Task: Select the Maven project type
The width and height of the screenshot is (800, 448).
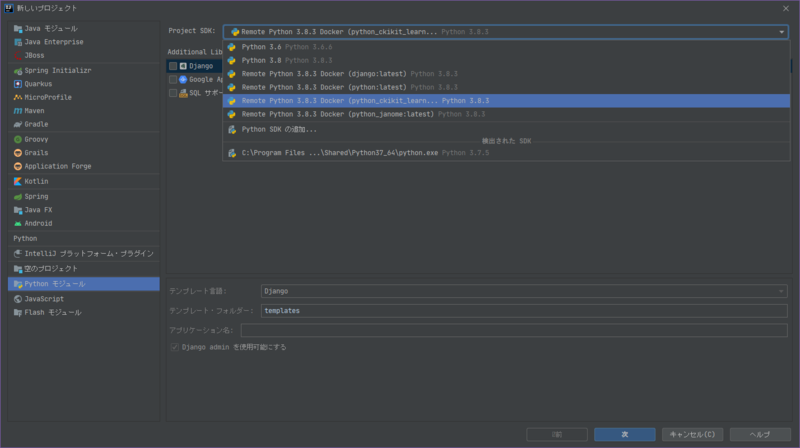Action: click(84, 111)
